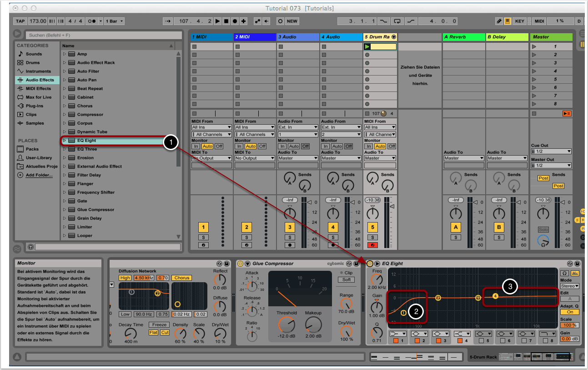Click the TAP tempo button
588x370 pixels.
20,21
